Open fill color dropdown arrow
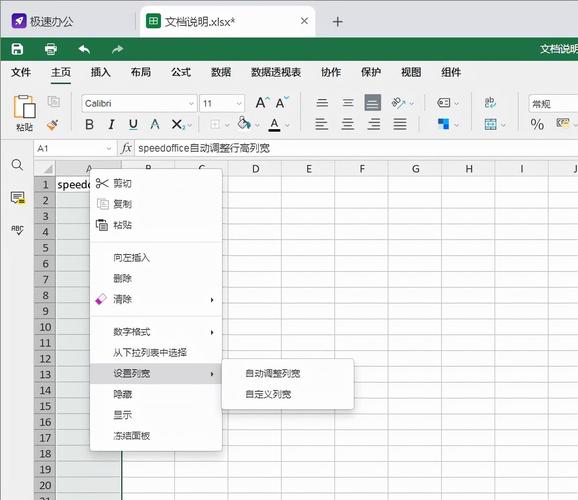Screen dimensions: 578x500 point(257,125)
